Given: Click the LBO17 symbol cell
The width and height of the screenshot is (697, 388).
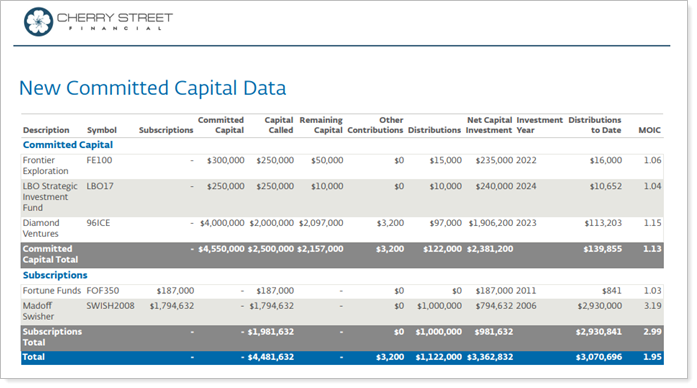Looking at the screenshot, I should point(100,186).
